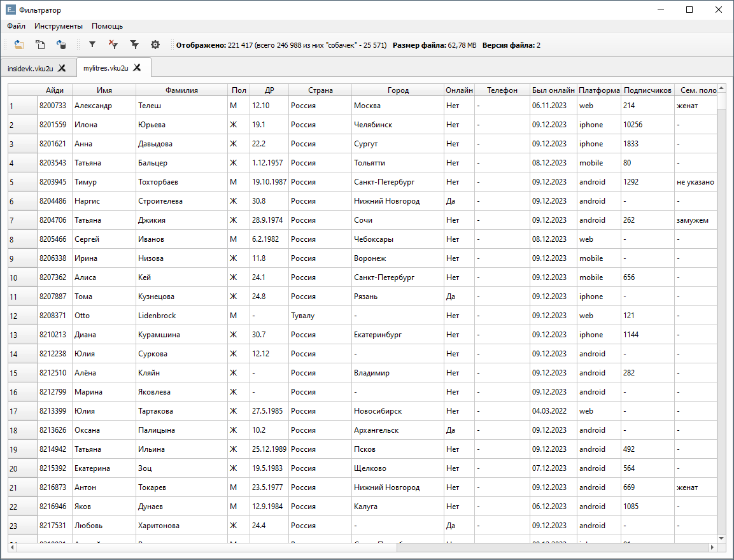
Task: Click the vertical scrollbar up arrow
Action: click(x=721, y=88)
